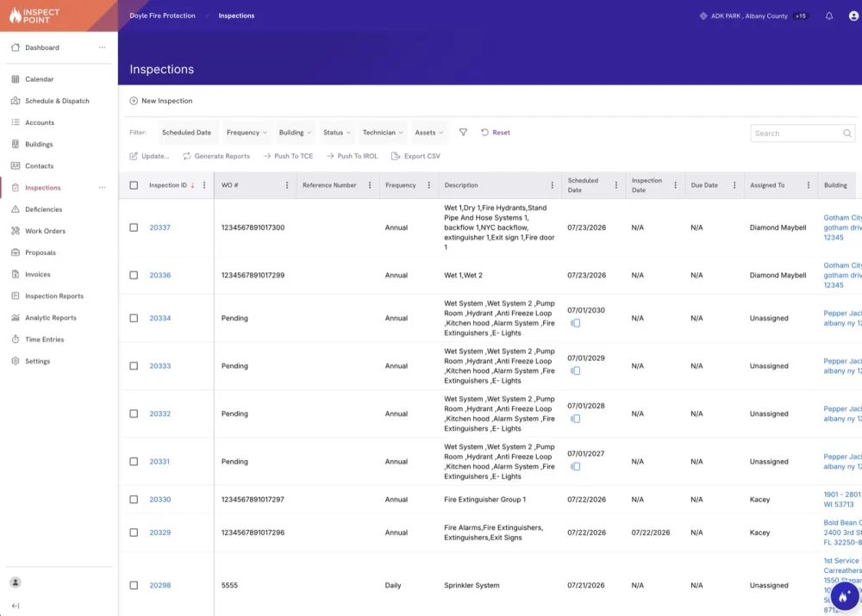Expand the +15 locations badge
The height and width of the screenshot is (616, 862).
click(801, 16)
